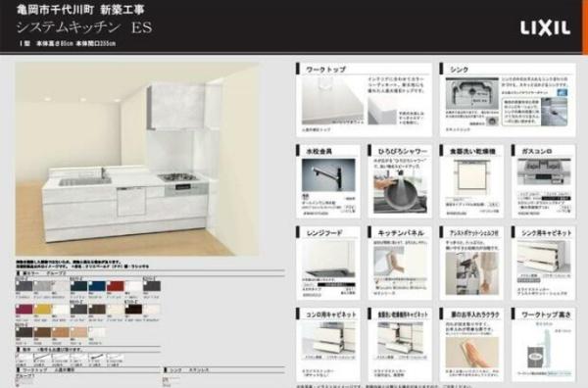Open the キッチンパネル section heading
Viewport: 588px width, 388px height.
click(401, 233)
